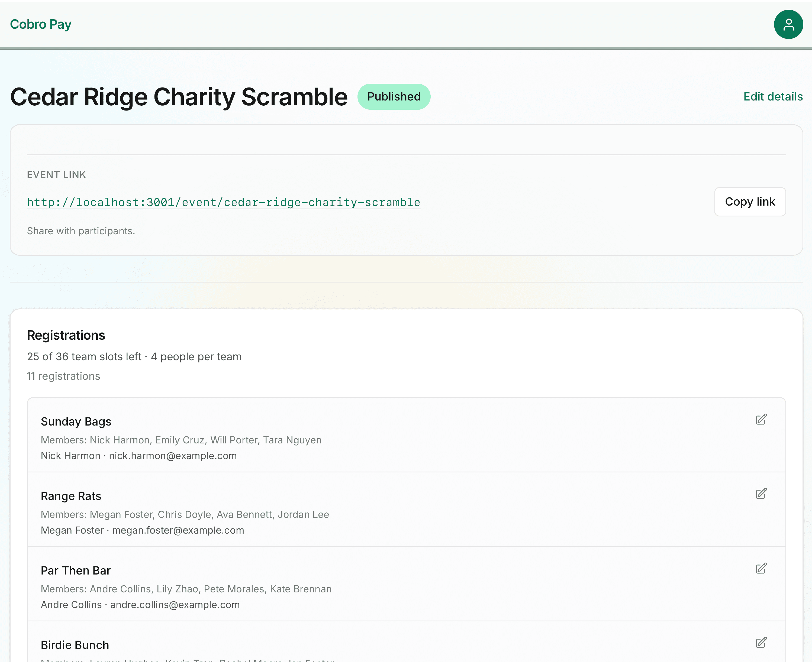This screenshot has height=662, width=812.
Task: Edit the Range Rats registration
Action: (761, 494)
